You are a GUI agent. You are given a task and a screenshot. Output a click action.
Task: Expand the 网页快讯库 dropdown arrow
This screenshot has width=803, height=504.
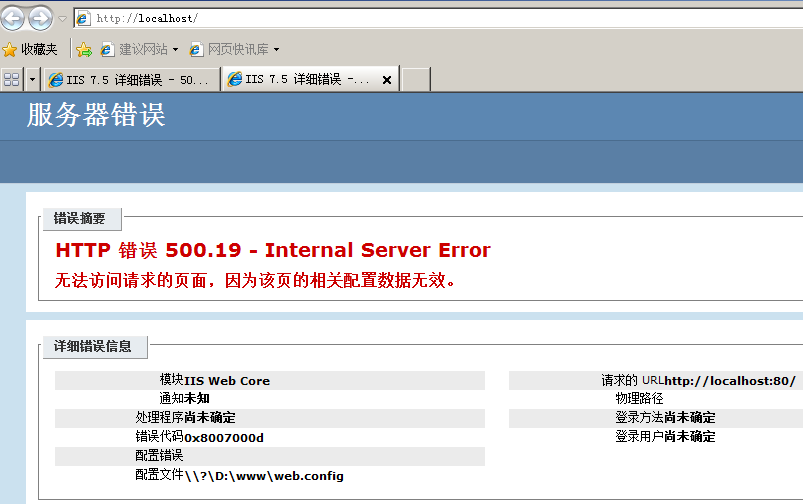[x=277, y=50]
